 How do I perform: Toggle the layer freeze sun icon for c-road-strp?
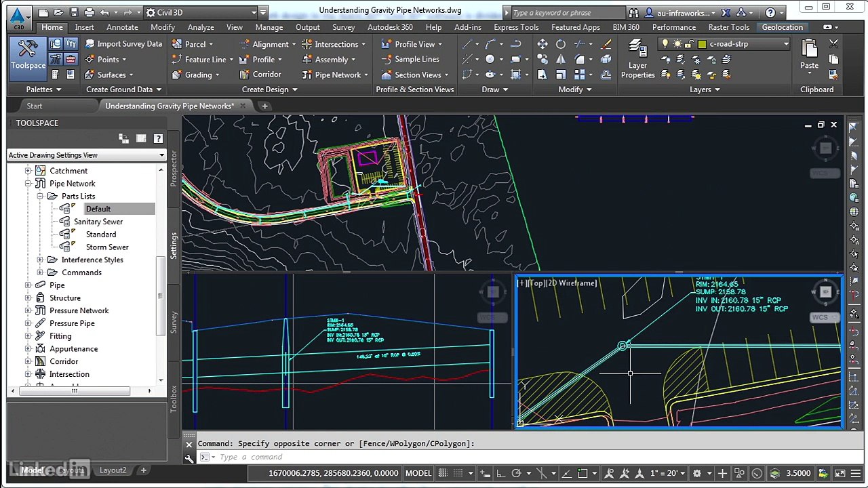coord(677,44)
